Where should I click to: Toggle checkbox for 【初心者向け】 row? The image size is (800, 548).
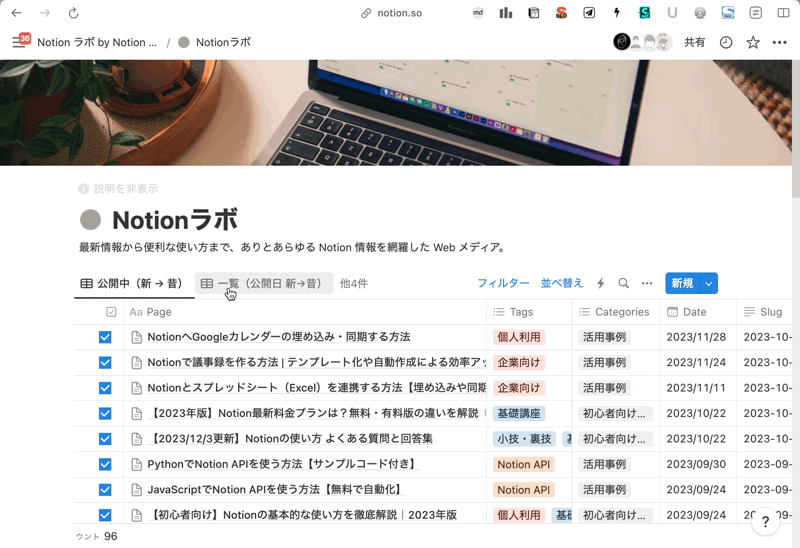pos(105,515)
